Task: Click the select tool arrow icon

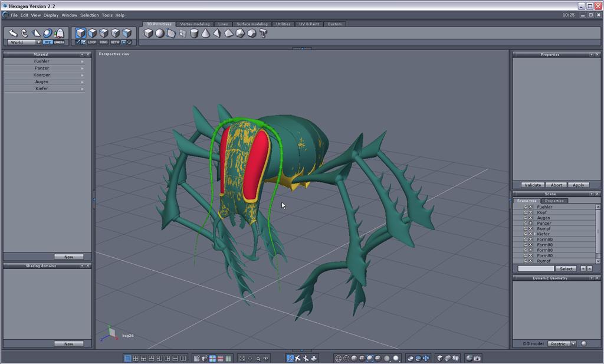Action: click(x=13, y=33)
